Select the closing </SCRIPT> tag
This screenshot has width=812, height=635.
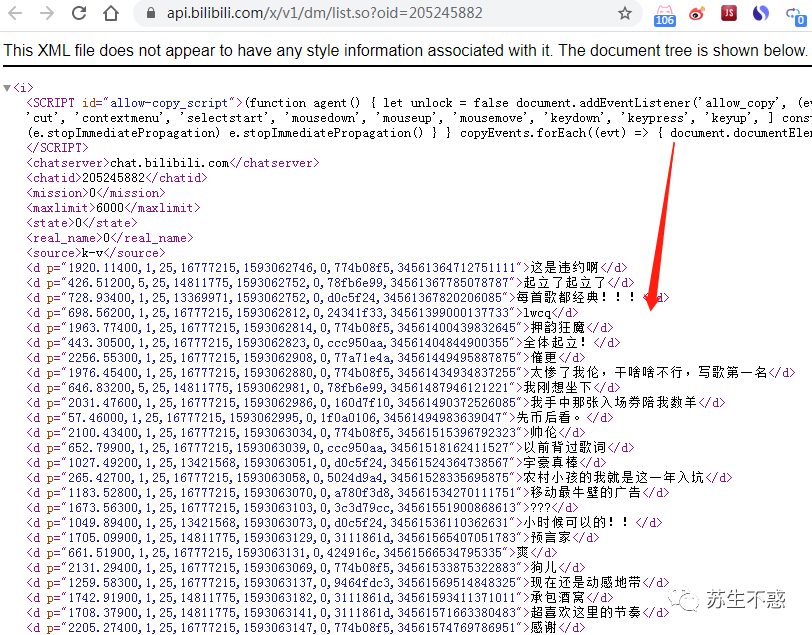(57, 148)
